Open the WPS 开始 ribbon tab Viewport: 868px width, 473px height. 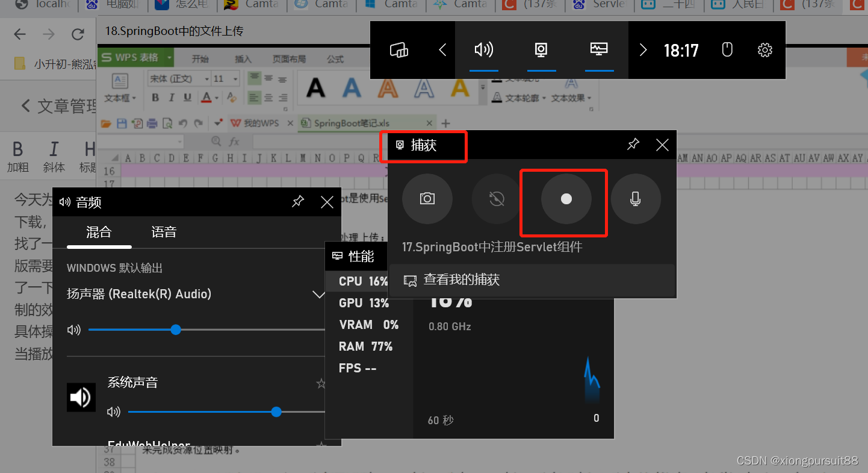(200, 59)
